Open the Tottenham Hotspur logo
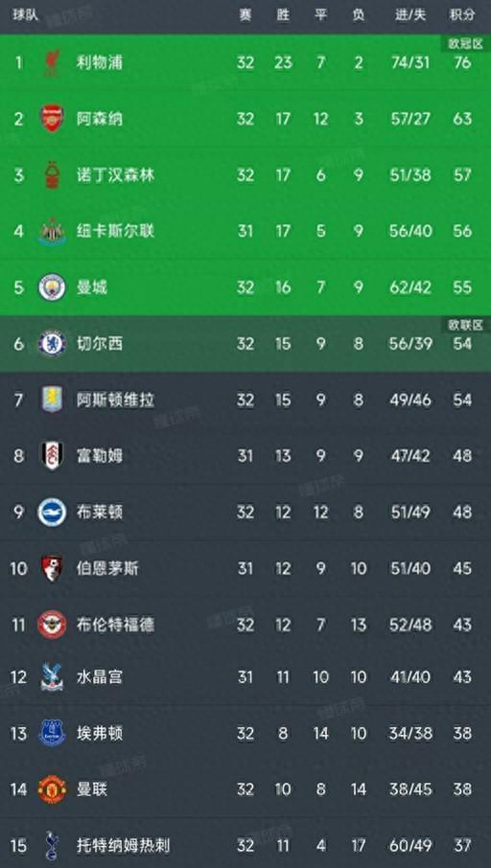 coord(52,846)
